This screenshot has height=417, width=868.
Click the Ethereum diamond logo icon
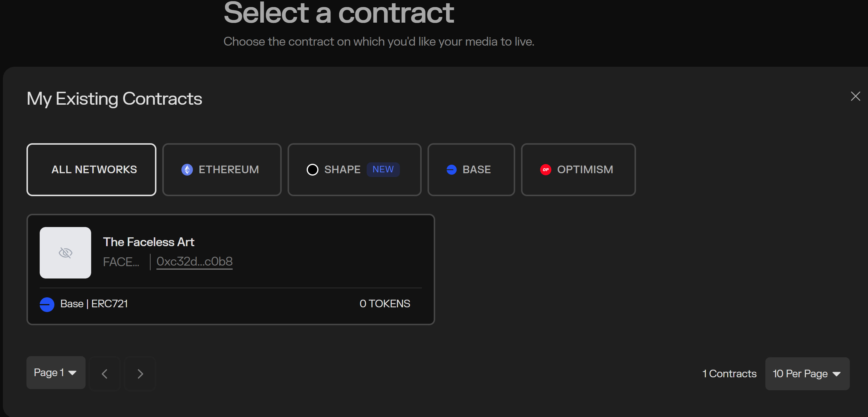[x=187, y=170]
